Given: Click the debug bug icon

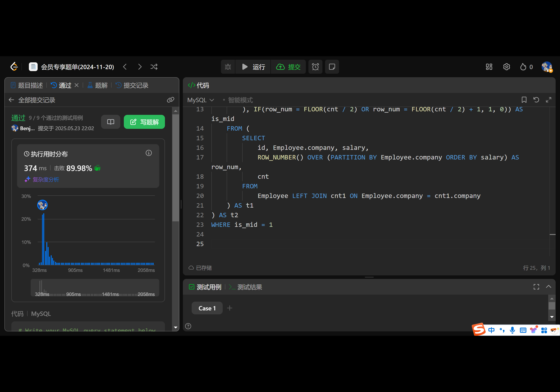Looking at the screenshot, I should pos(228,67).
